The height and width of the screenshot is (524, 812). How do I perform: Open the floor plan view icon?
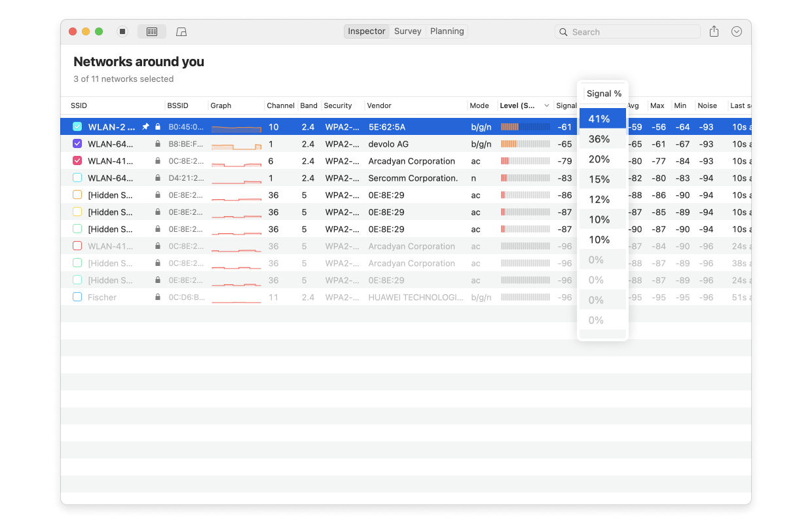pos(181,31)
